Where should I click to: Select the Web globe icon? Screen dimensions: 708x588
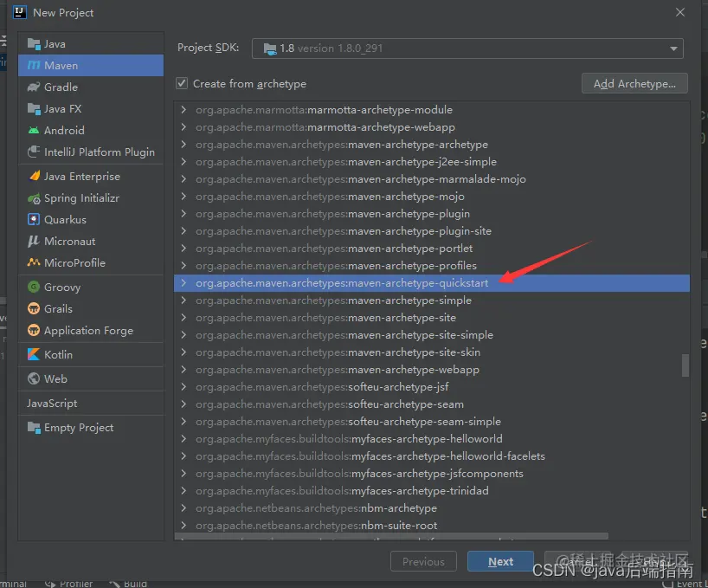pos(34,378)
